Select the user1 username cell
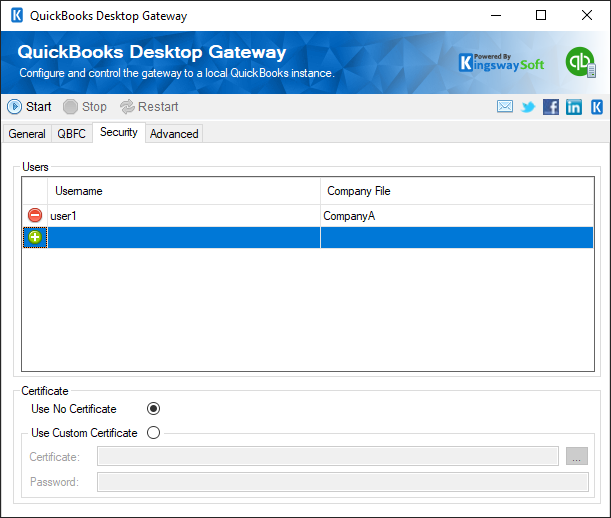This screenshot has height=518, width=611. [x=184, y=216]
